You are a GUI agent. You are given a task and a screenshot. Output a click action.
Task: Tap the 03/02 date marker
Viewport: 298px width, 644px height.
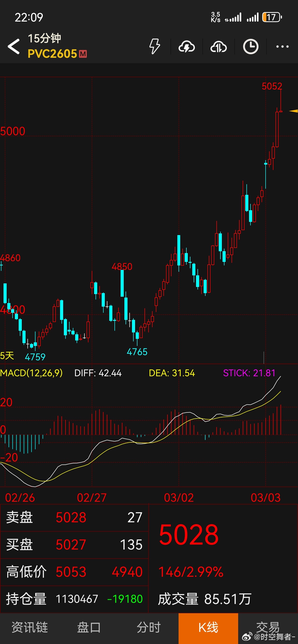[x=179, y=498]
